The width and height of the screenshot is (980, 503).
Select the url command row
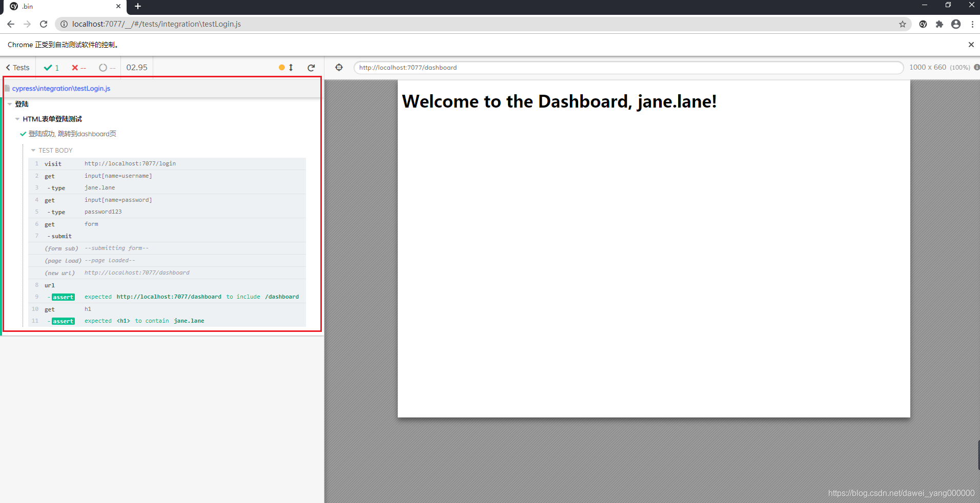pyautogui.click(x=167, y=285)
